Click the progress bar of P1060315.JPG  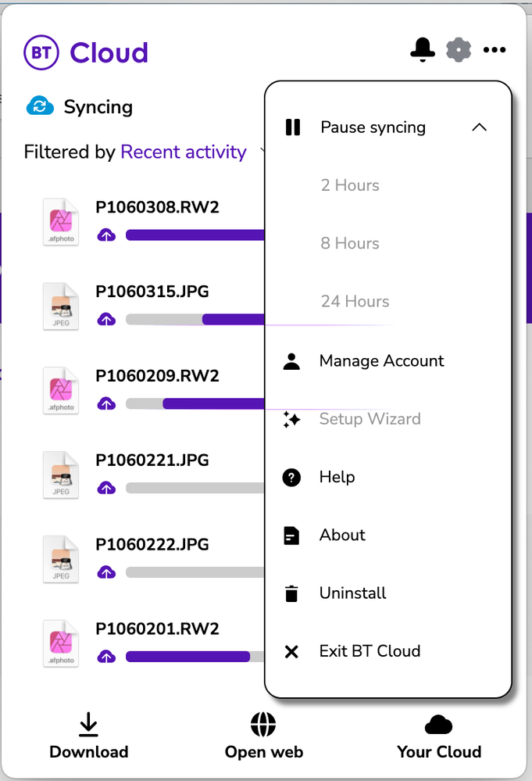pos(195,319)
